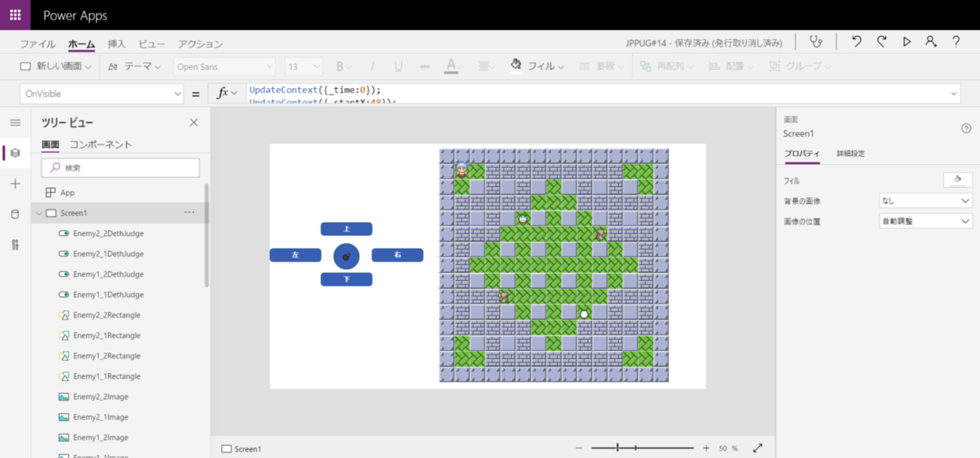Viewport: 980px width, 458px height.
Task: Open the Share user icon
Action: [x=931, y=42]
